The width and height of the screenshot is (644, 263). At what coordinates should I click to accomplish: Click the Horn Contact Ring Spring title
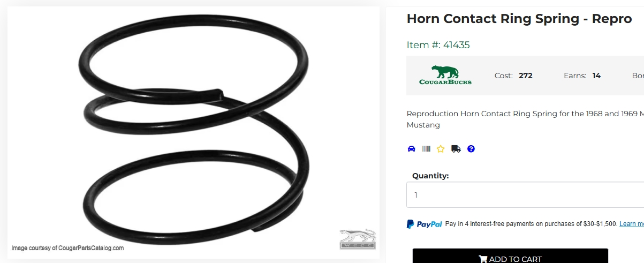coord(519,19)
